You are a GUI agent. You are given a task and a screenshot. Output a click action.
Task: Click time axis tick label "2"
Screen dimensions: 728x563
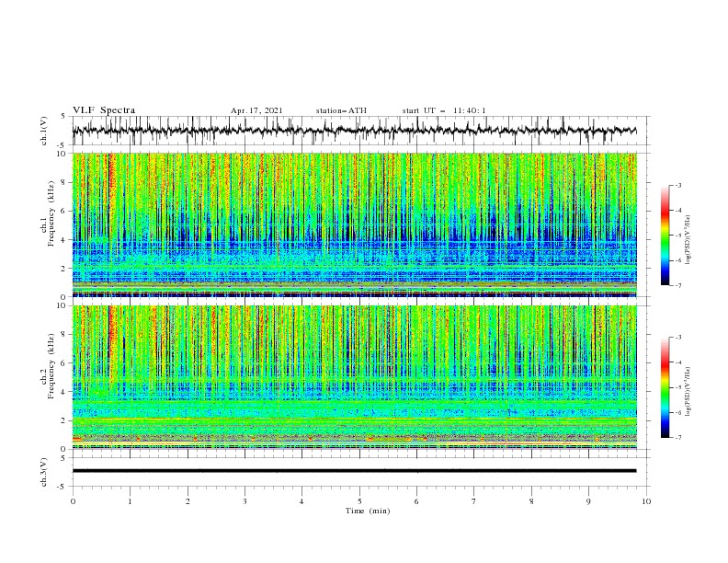pos(188,501)
